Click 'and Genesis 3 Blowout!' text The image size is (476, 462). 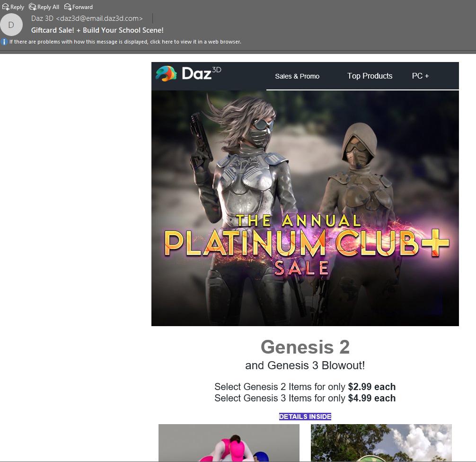[x=305, y=365]
